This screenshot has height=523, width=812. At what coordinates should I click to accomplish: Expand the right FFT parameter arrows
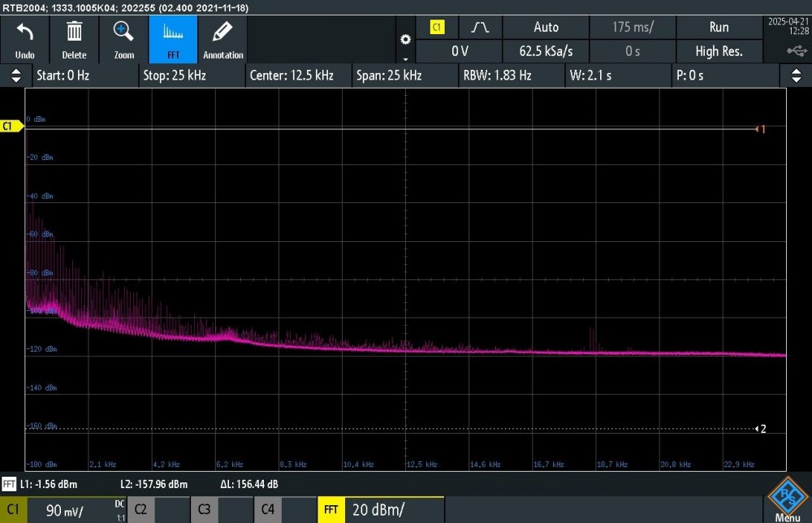[796, 76]
